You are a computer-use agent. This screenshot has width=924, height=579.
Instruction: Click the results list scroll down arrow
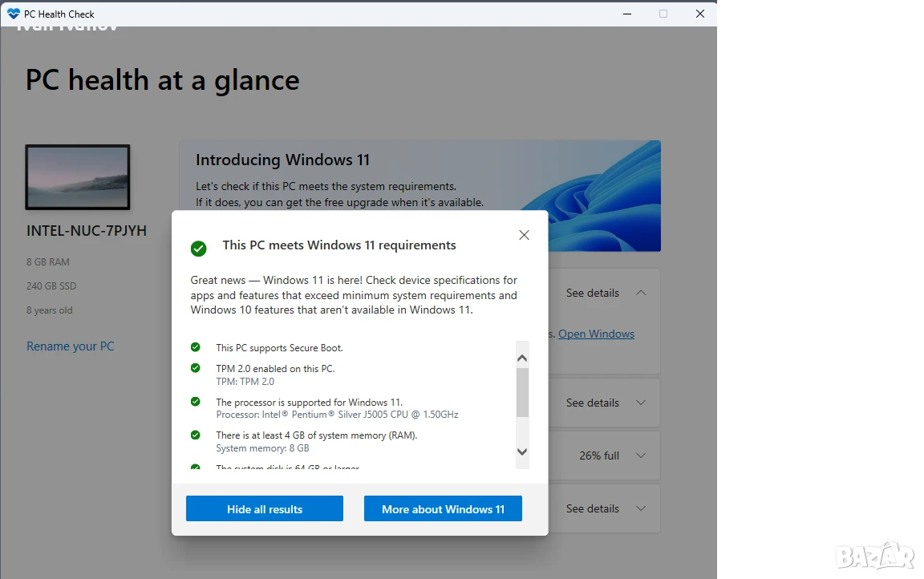522,451
